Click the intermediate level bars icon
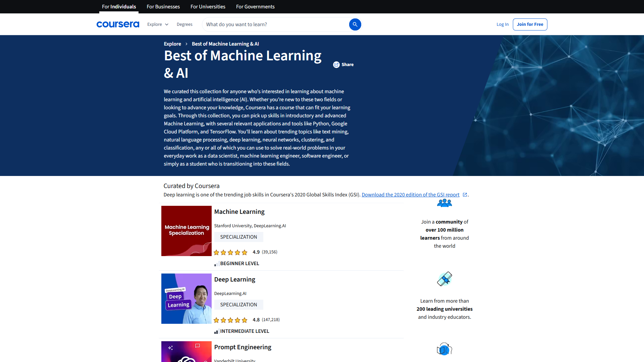 pos(217,331)
